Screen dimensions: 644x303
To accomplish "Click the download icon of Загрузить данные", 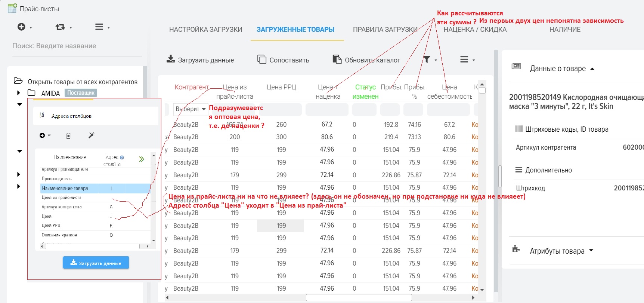I will point(171,59).
